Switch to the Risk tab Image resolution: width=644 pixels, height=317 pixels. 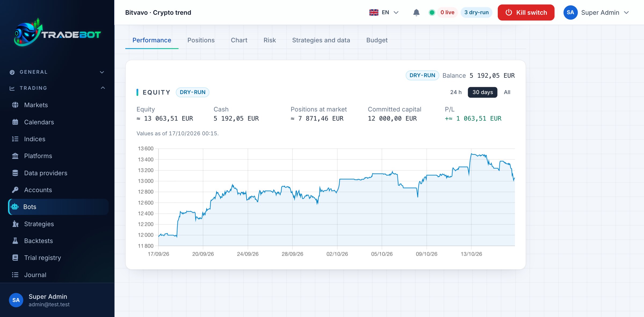point(270,40)
